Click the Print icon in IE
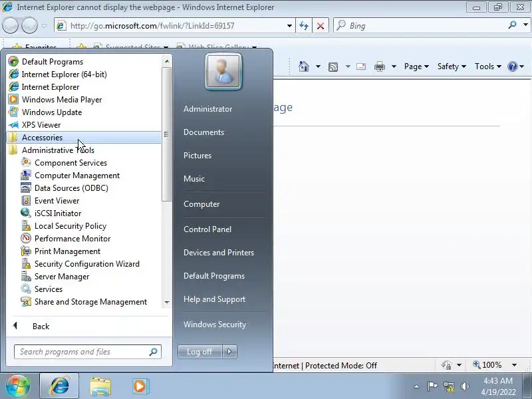The image size is (532, 399). (380, 66)
